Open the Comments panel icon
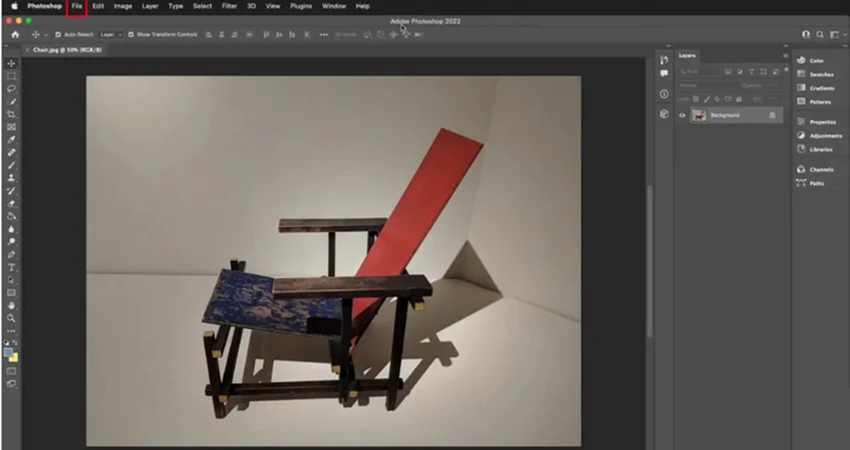 click(664, 73)
